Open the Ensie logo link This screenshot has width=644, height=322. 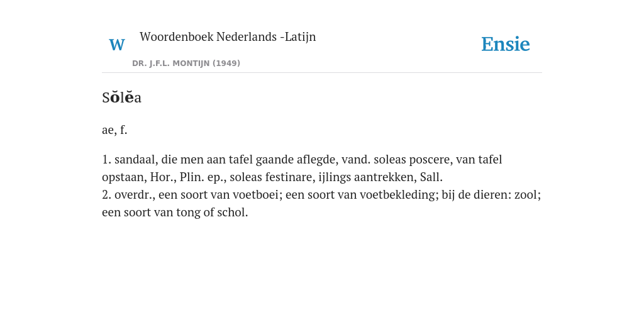coord(505,44)
